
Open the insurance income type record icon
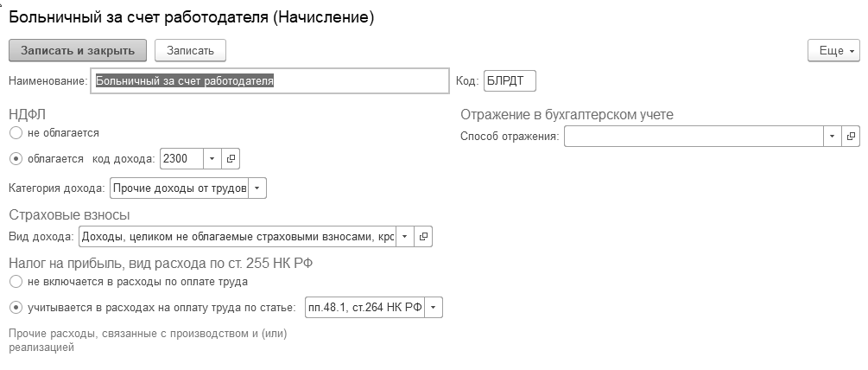[x=423, y=236]
